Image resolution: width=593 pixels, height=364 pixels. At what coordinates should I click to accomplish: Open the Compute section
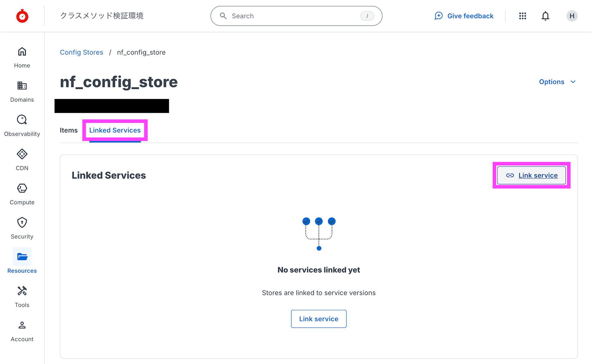[22, 194]
